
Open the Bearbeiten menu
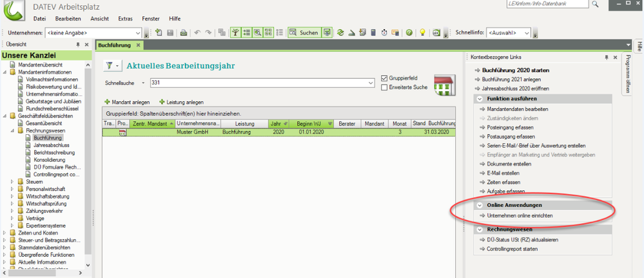pyautogui.click(x=68, y=19)
